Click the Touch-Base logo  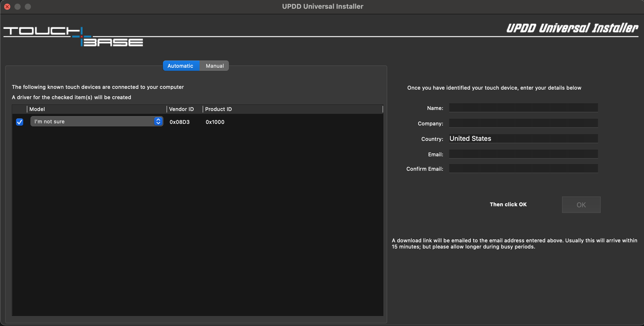[73, 37]
